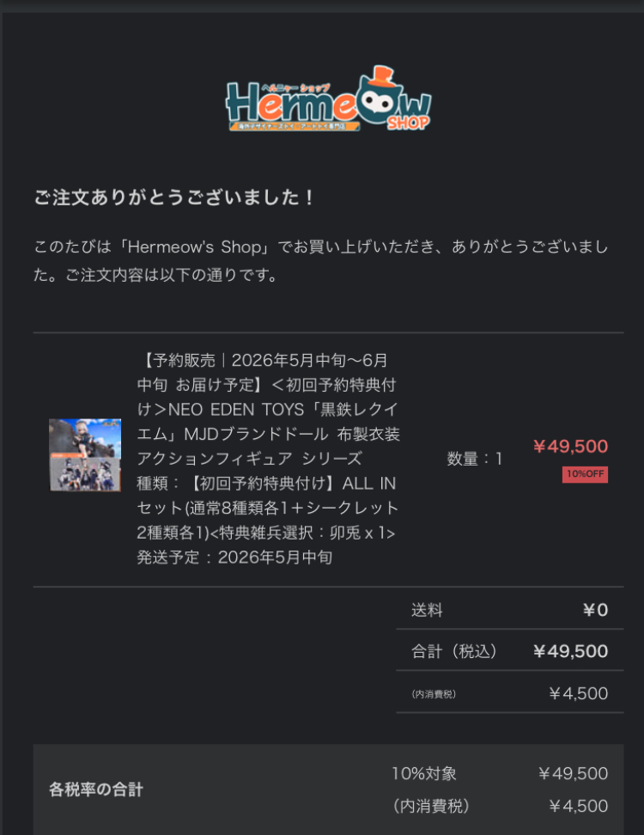
Task: Click the Hermeow Shop logo
Action: click(328, 99)
